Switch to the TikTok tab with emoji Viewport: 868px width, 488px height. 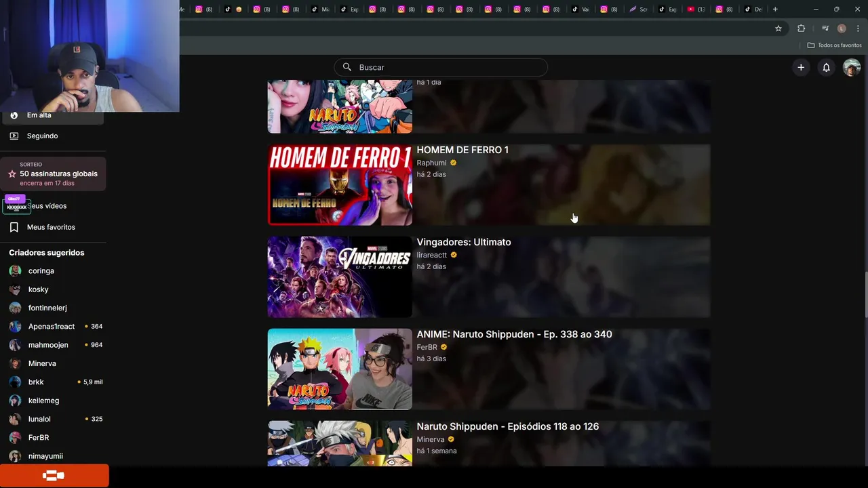[233, 9]
